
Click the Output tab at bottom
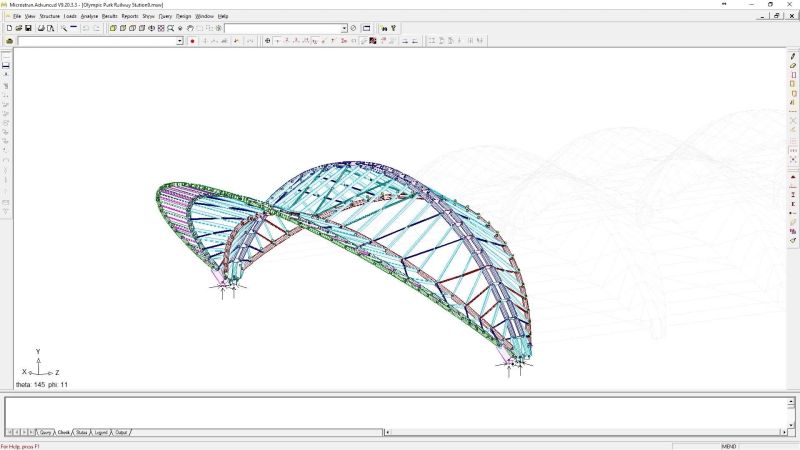(121, 433)
